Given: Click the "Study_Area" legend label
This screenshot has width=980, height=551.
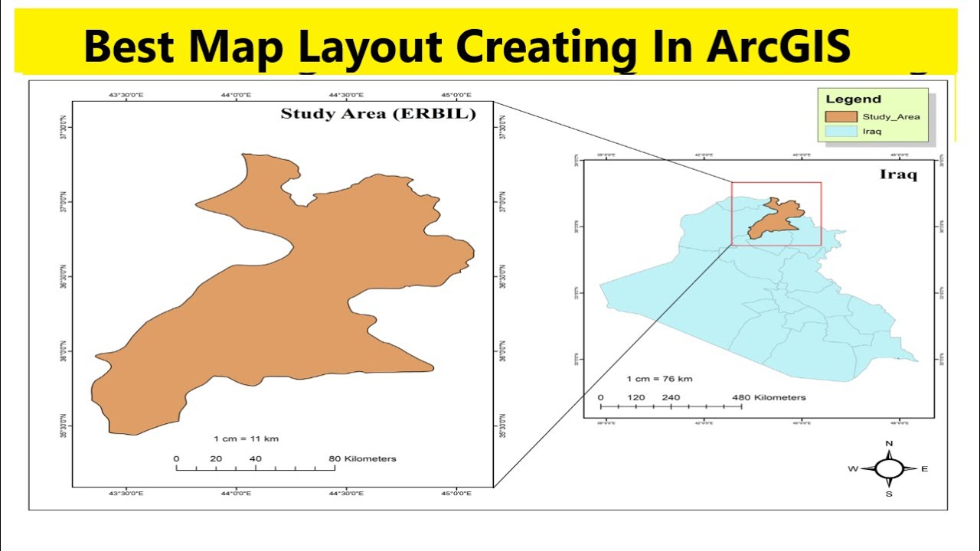Looking at the screenshot, I should [x=891, y=117].
